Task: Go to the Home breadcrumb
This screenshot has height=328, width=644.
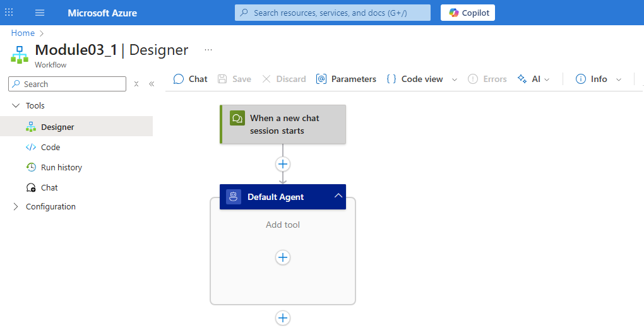Action: [x=23, y=33]
